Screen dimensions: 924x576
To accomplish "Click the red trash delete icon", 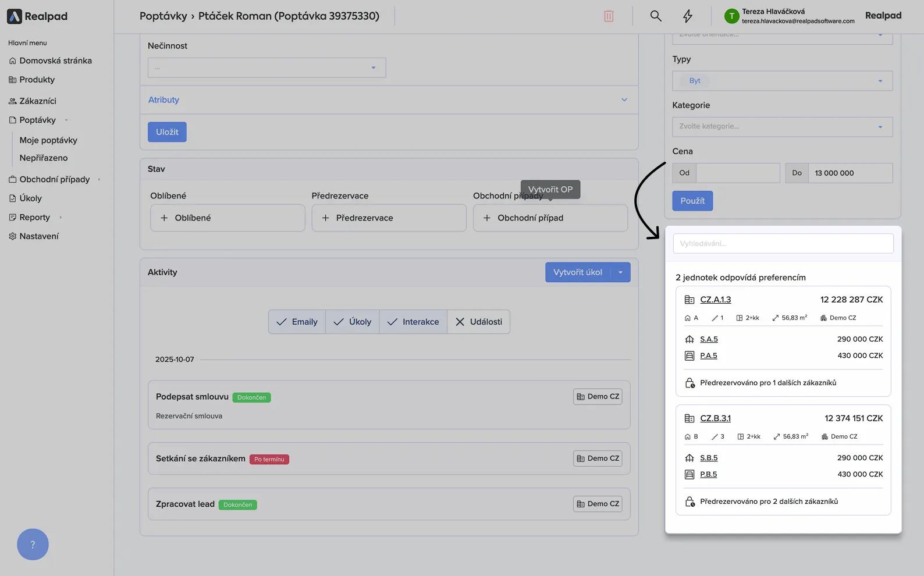I will pos(609,16).
